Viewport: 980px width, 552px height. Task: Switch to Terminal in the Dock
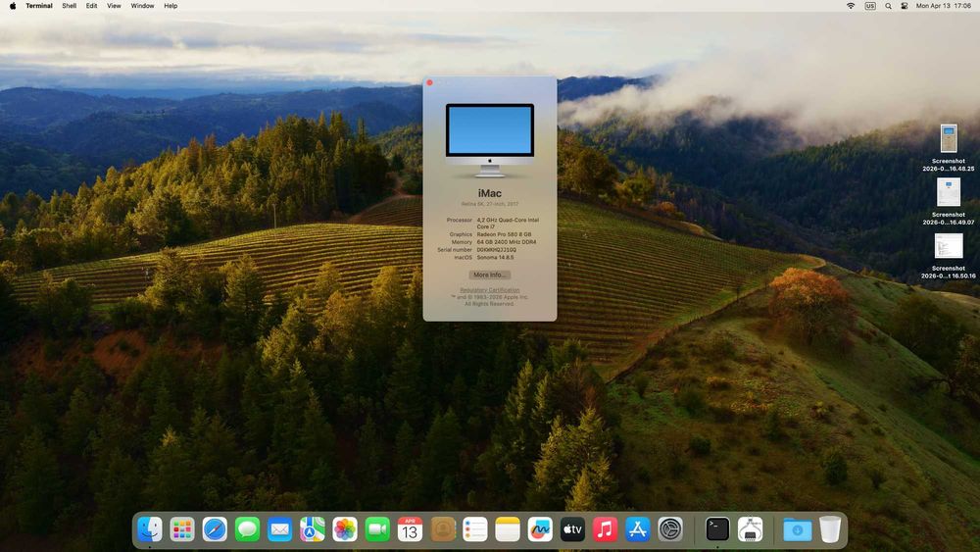click(717, 530)
